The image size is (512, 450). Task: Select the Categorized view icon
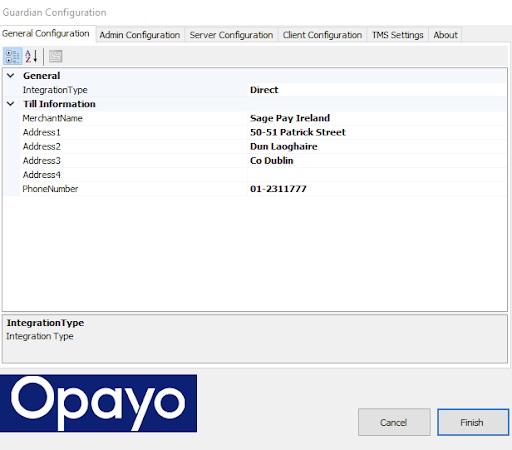click(13, 56)
